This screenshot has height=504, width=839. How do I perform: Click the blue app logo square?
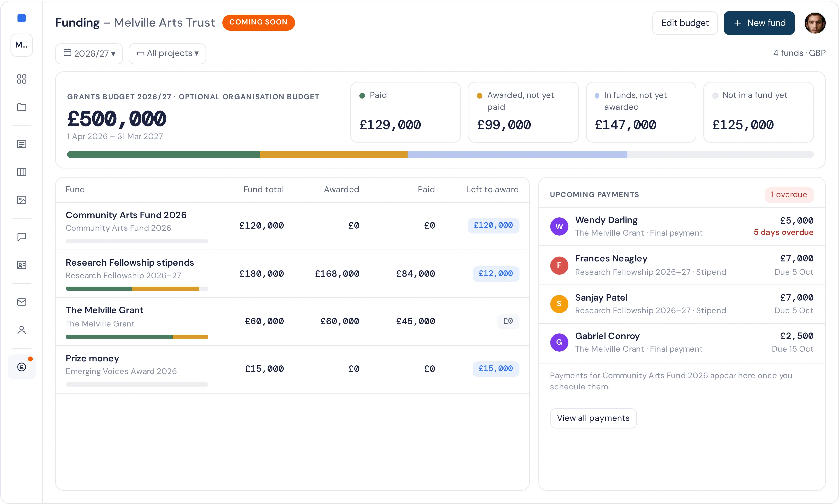click(x=21, y=18)
